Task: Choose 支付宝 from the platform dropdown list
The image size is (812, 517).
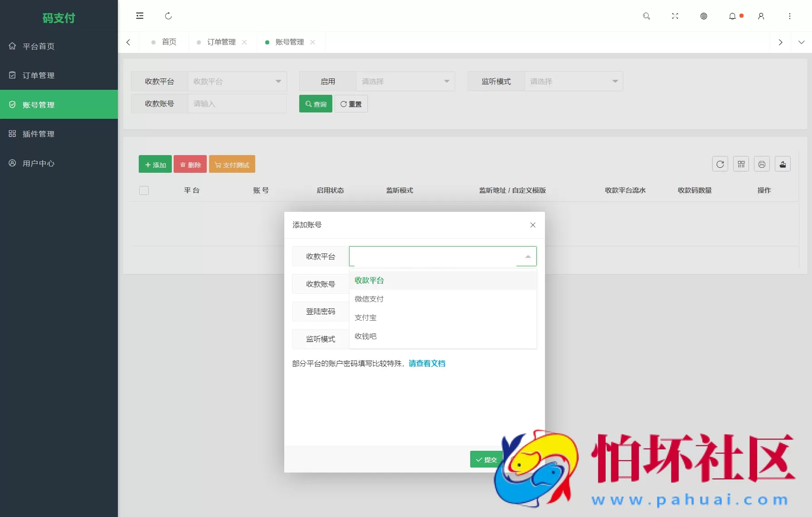Action: point(365,317)
